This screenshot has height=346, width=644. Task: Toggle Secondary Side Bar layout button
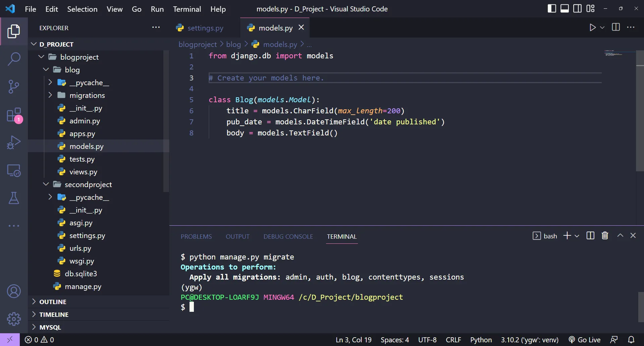point(577,9)
